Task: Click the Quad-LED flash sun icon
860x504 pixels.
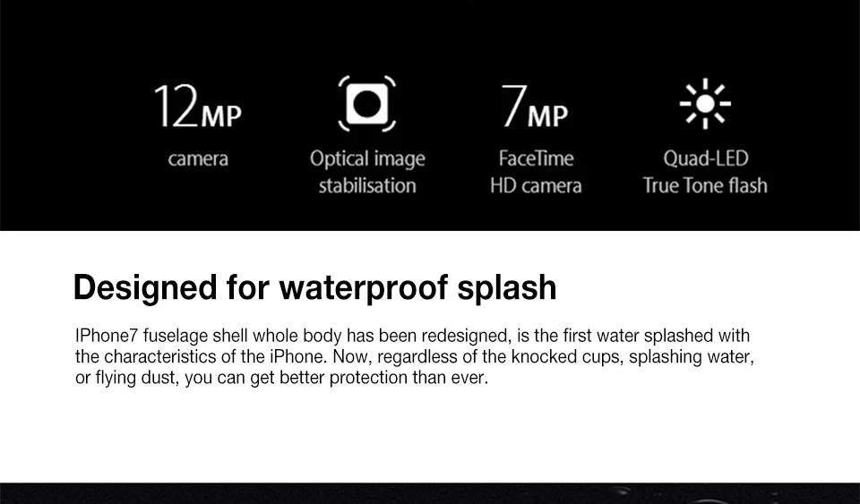Action: [705, 104]
